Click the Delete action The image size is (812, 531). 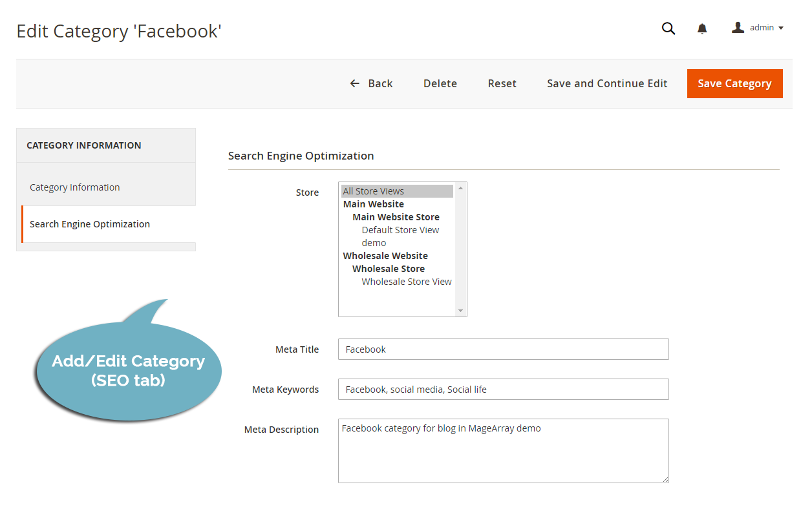[x=440, y=83]
